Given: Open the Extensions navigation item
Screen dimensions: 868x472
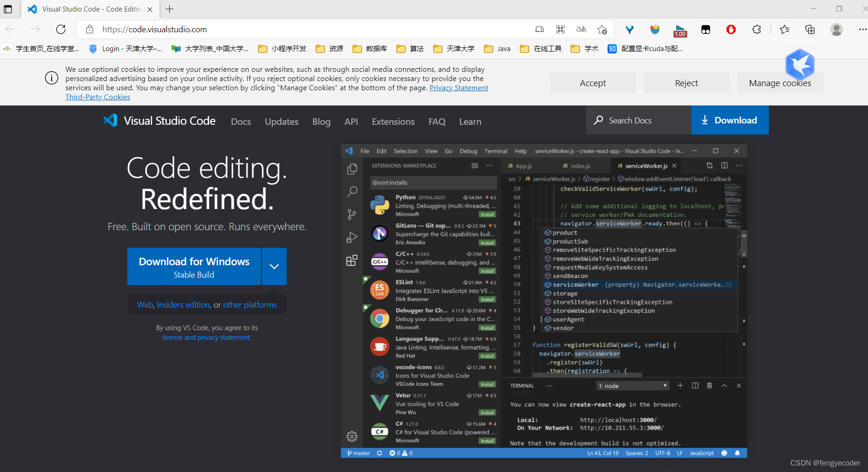Looking at the screenshot, I should click(x=393, y=122).
